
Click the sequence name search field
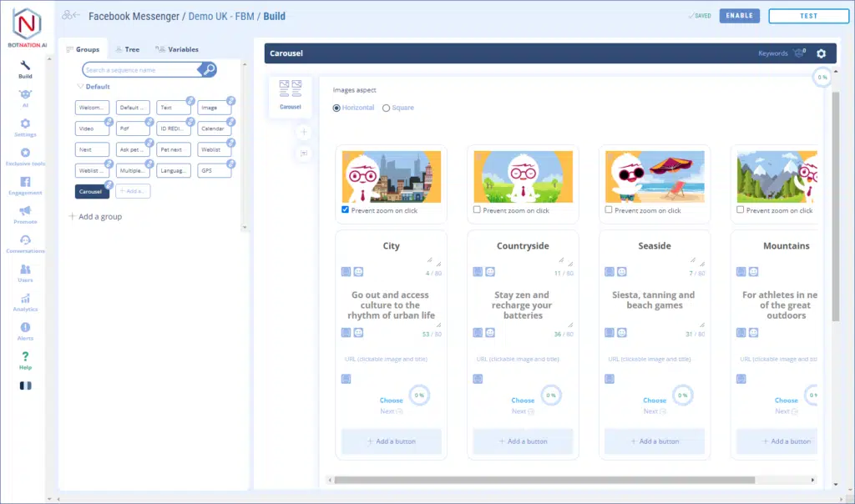click(142, 70)
